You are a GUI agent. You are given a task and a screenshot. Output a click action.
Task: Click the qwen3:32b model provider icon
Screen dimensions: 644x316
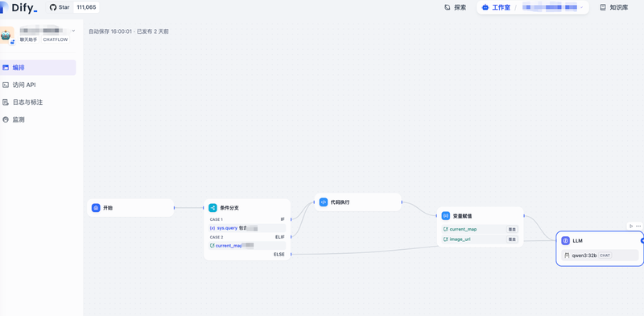click(x=568, y=255)
